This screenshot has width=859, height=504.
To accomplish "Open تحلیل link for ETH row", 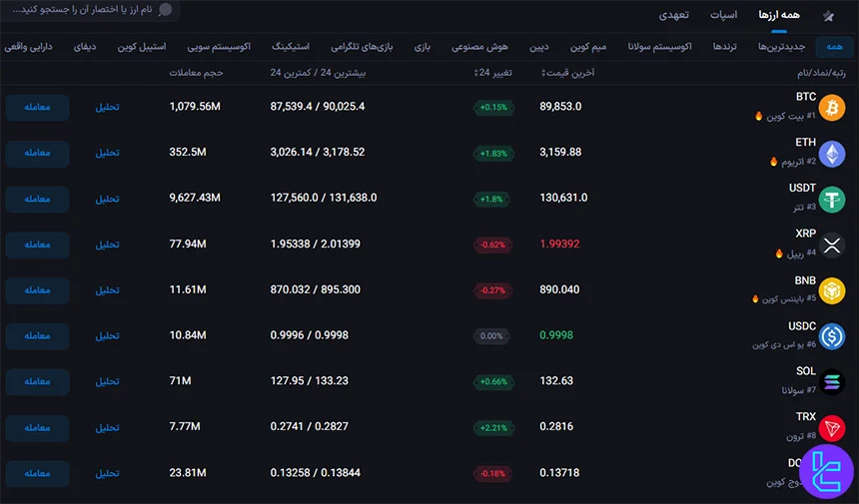I will (x=107, y=154).
